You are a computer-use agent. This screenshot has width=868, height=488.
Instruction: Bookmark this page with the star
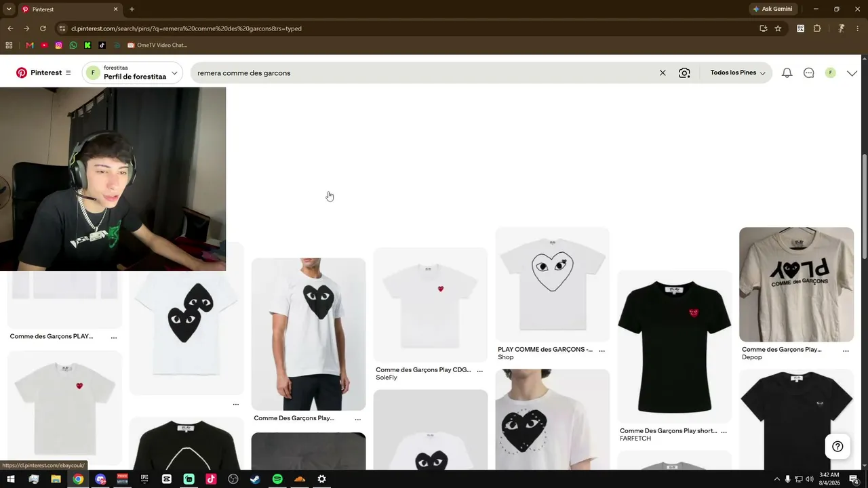[778, 28]
